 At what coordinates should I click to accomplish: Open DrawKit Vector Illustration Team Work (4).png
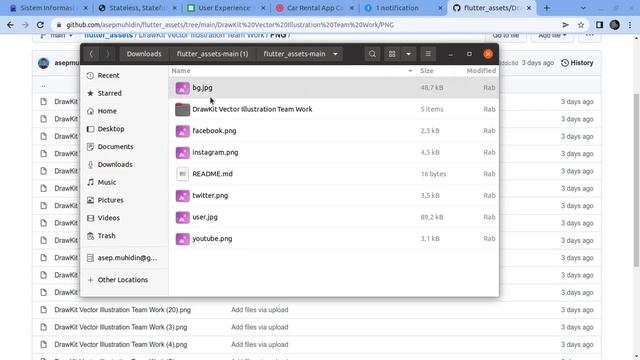pos(121,344)
